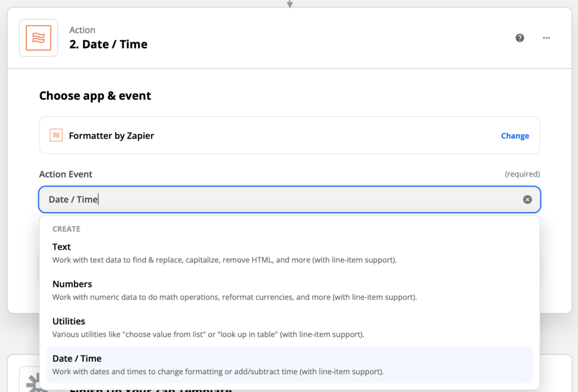Click the Choose app & event heading
Viewport: 578px width, 392px height.
click(x=95, y=95)
